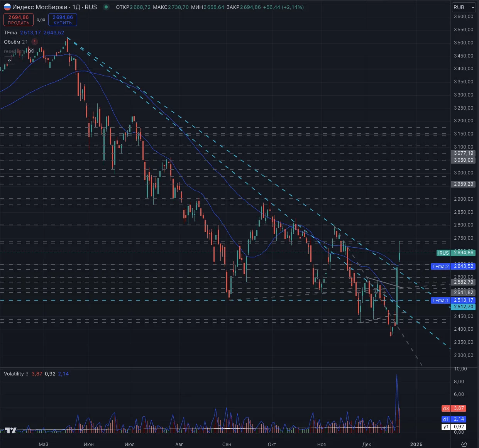Click the 2512,70 cyan price label
479x448 pixels.
[x=463, y=307]
